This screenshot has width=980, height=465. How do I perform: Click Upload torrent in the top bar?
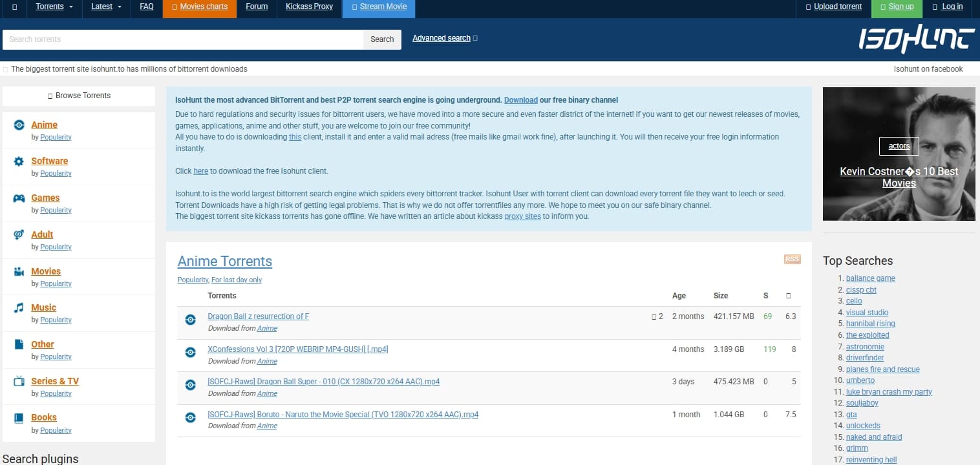coord(834,6)
